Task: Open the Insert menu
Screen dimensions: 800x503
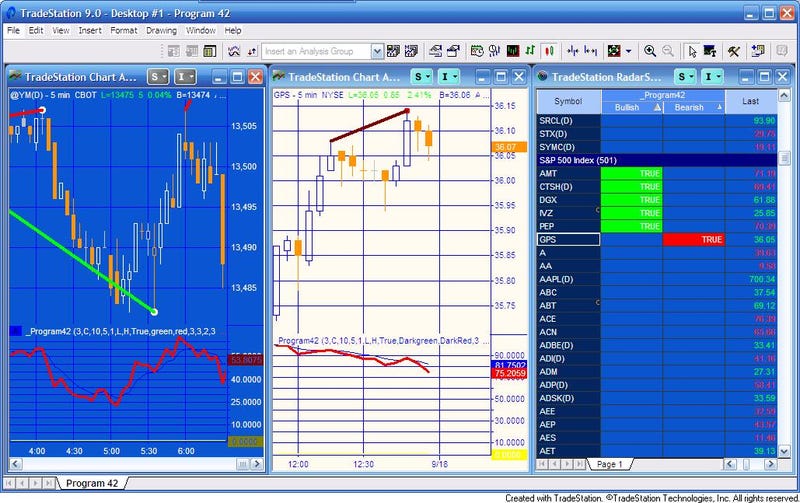Action: pyautogui.click(x=90, y=31)
